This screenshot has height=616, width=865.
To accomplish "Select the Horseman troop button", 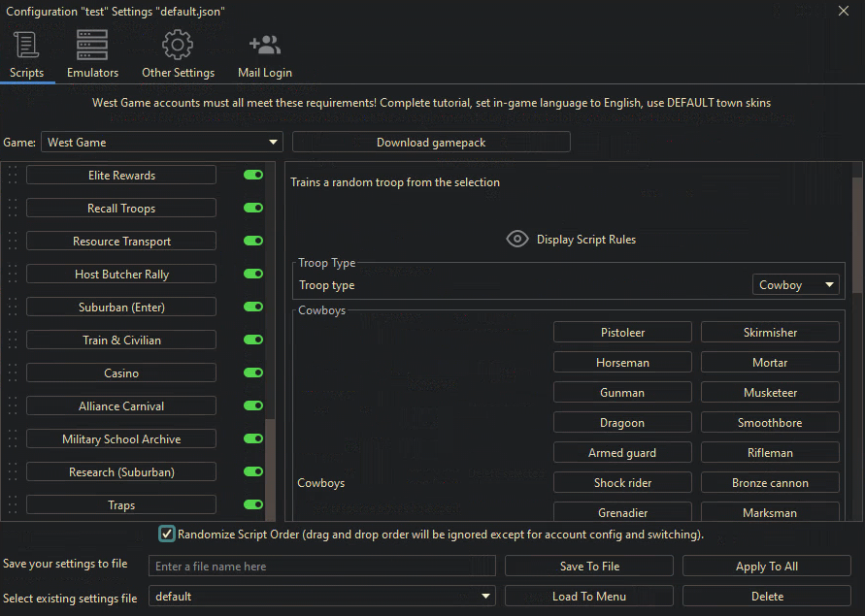I will [622, 362].
